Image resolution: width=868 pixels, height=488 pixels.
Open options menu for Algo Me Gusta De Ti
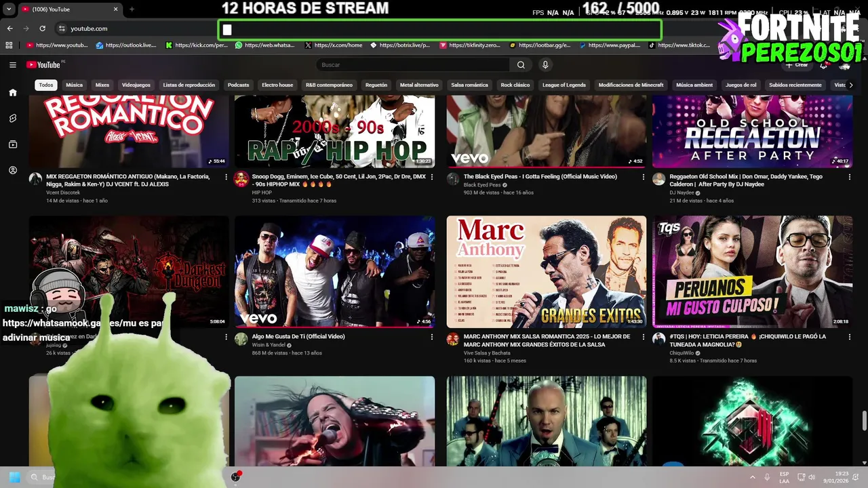pos(432,337)
